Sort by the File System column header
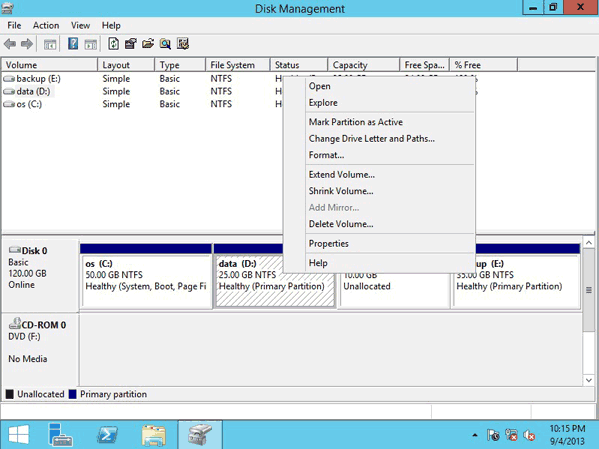599x449 pixels. point(238,65)
